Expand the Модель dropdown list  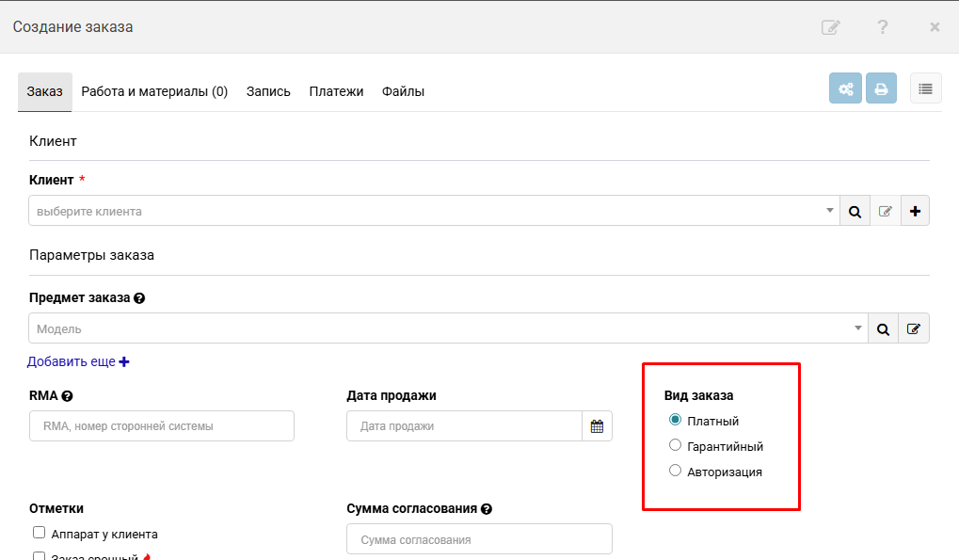[x=857, y=328]
